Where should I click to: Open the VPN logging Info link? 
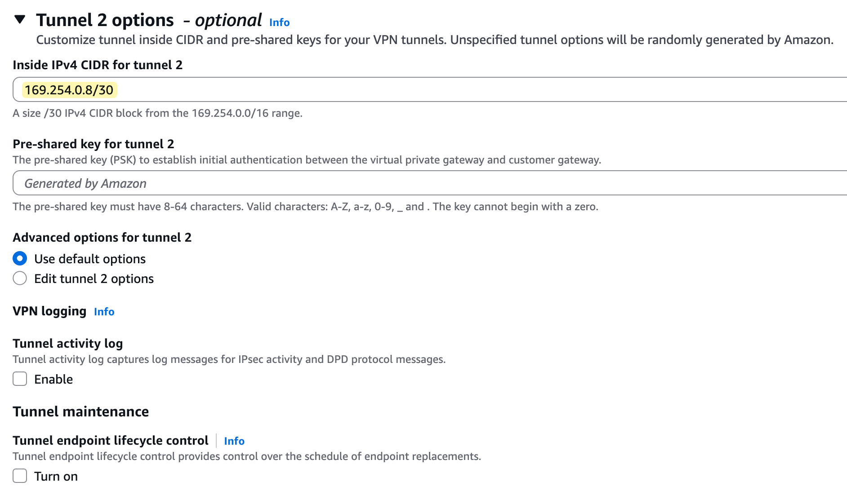(x=104, y=312)
